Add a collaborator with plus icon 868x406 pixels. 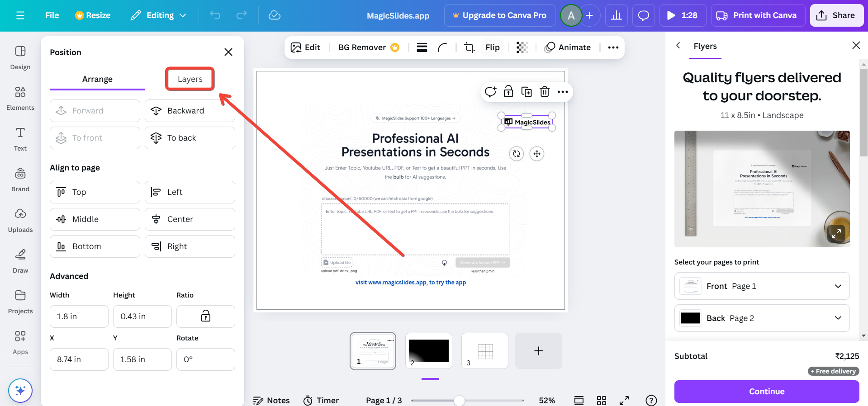tap(589, 15)
